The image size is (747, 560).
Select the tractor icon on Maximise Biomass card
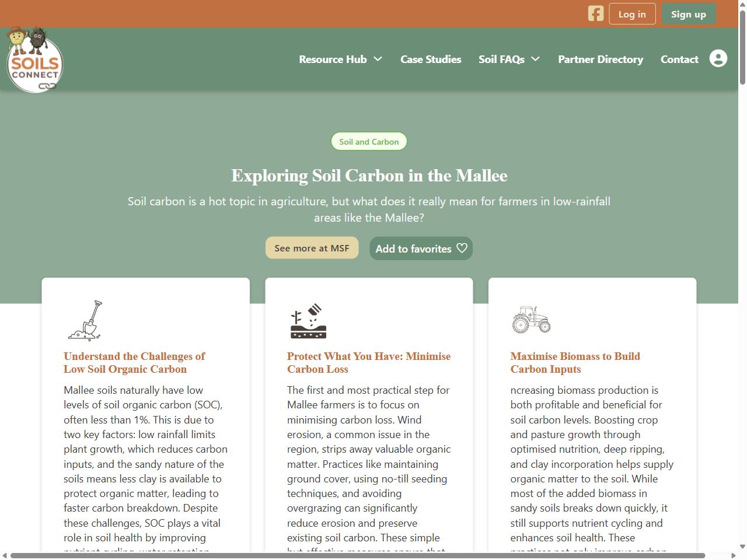click(531, 320)
